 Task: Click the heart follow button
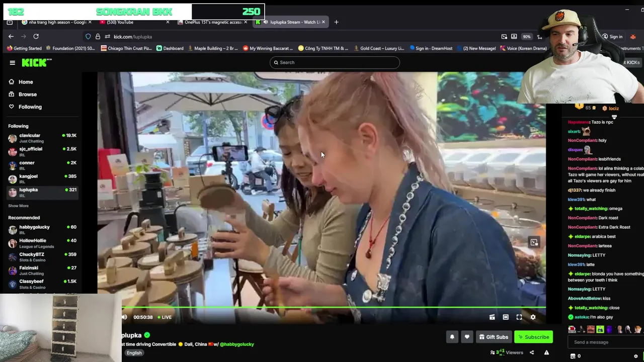(467, 337)
